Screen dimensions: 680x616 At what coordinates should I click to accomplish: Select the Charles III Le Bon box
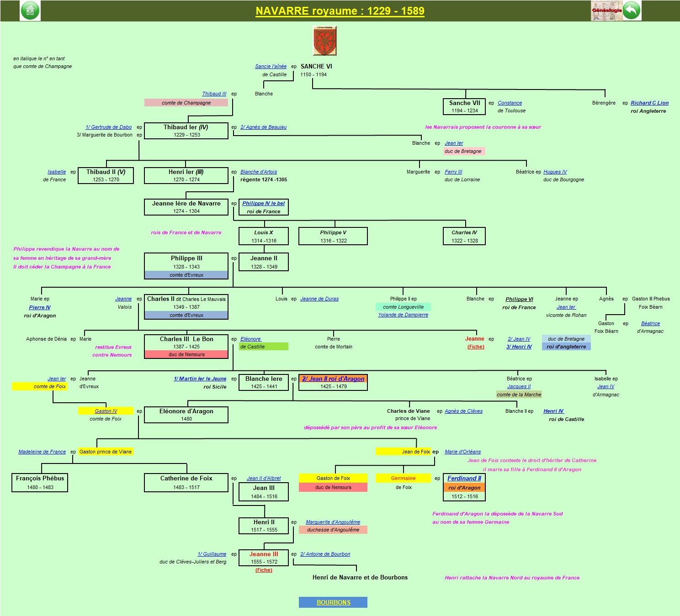pos(186,347)
